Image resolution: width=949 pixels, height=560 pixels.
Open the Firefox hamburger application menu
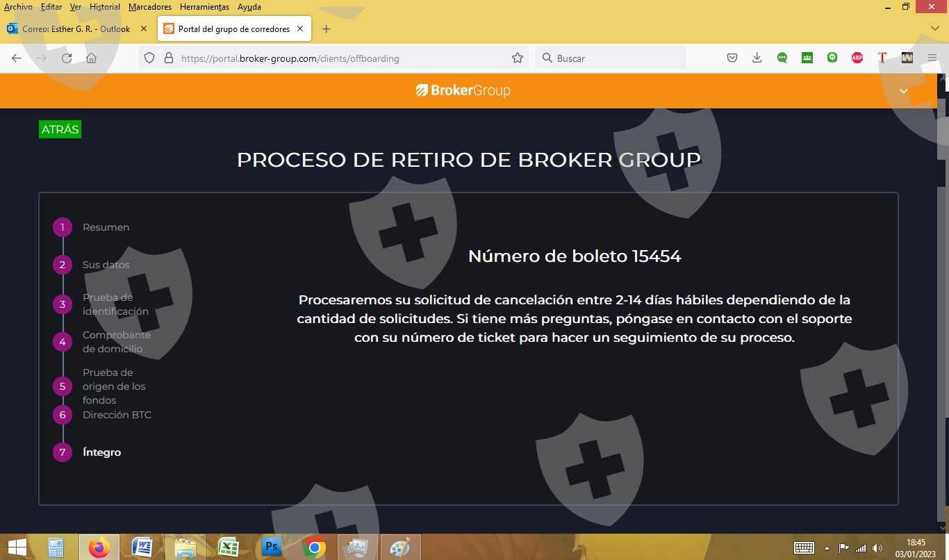pyautogui.click(x=932, y=58)
